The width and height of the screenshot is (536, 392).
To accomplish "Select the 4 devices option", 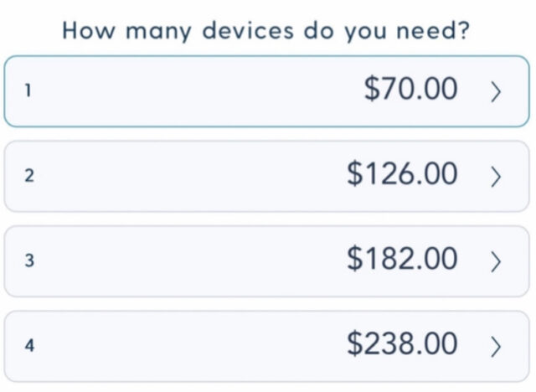I will tap(266, 347).
